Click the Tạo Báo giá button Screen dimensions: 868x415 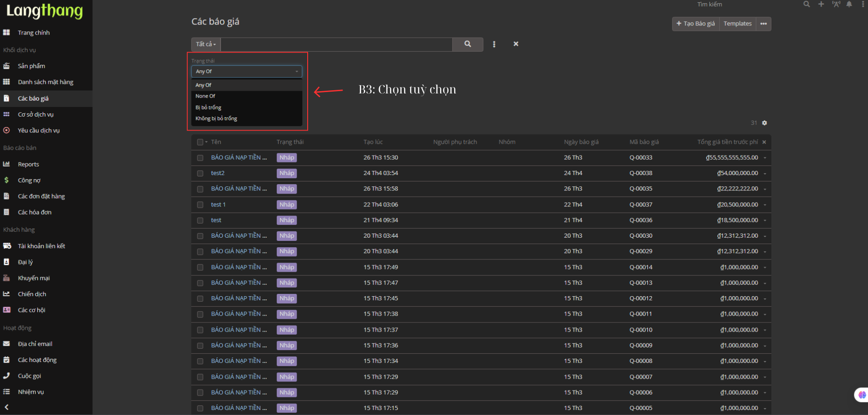click(x=695, y=24)
